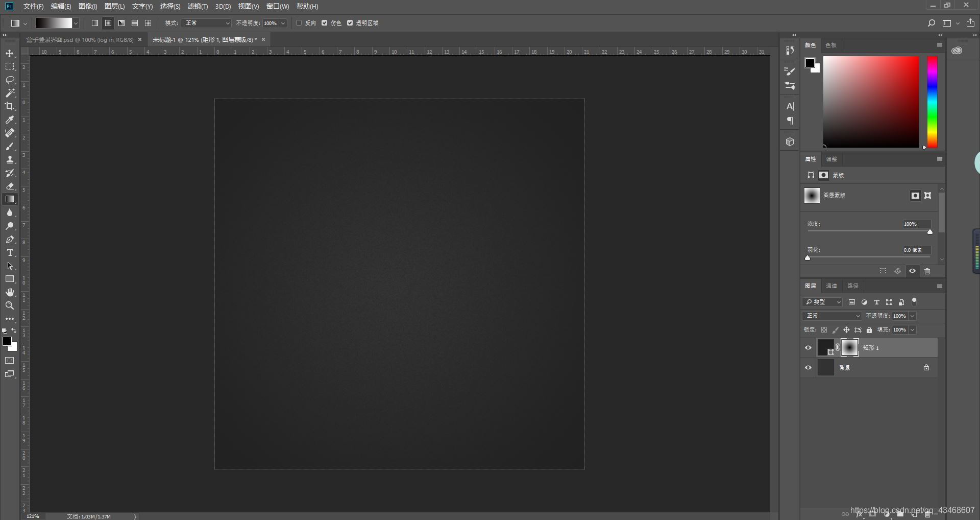Open the gradient picker dropdown arrow
The image size is (980, 520).
(76, 23)
